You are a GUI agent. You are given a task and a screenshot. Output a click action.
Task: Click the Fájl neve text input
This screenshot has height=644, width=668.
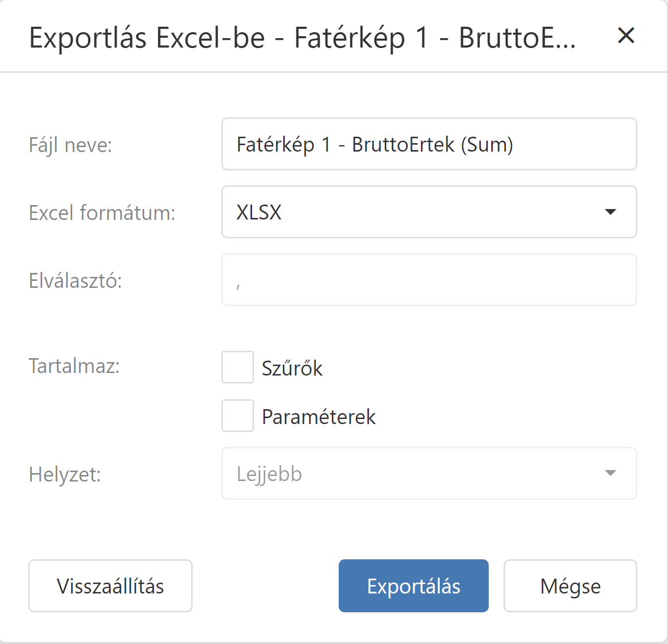click(x=429, y=144)
